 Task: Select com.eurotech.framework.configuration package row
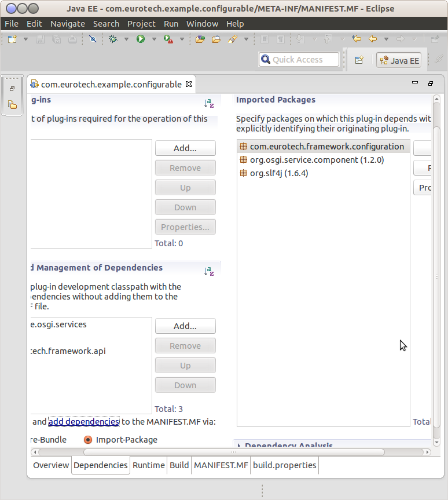pos(323,147)
